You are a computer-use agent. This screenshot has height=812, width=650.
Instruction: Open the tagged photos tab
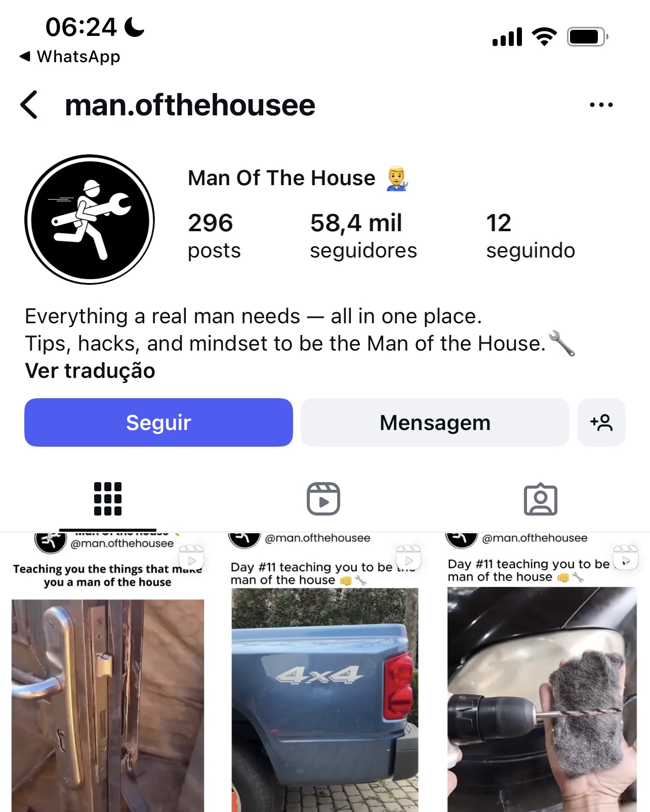(540, 499)
